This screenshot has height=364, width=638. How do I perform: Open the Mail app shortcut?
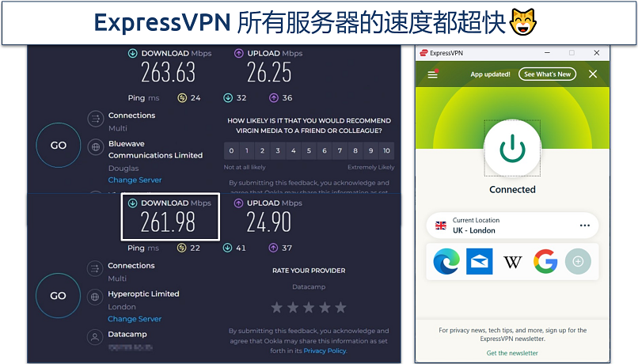[x=480, y=261]
